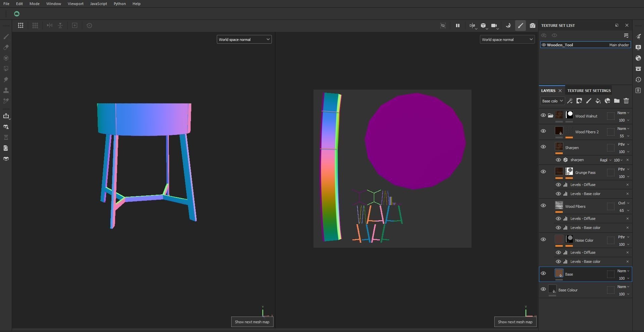Image resolution: width=644 pixels, height=332 pixels.
Task: Open the Main shader button for Wooden_Tool
Action: click(x=619, y=45)
